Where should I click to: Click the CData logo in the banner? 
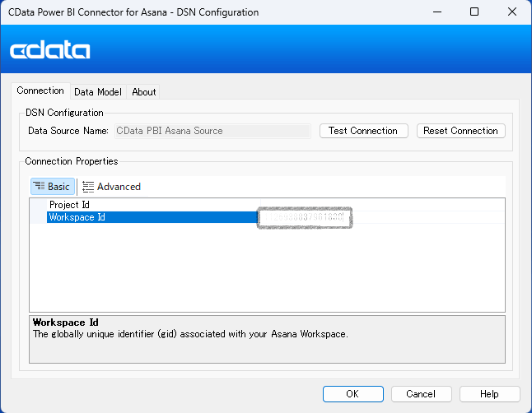[x=50, y=50]
